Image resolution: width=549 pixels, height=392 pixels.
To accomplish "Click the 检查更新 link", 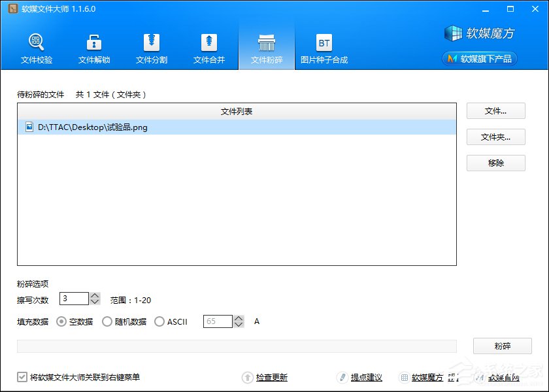I will point(272,378).
